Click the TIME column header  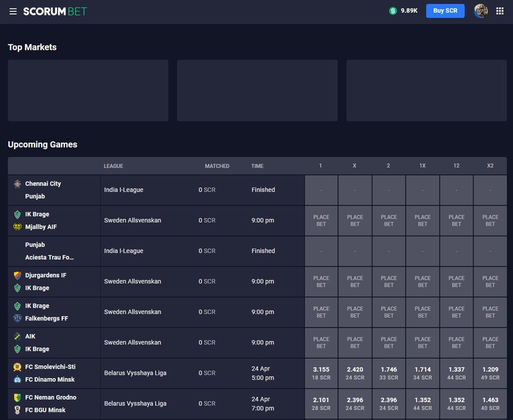point(257,166)
